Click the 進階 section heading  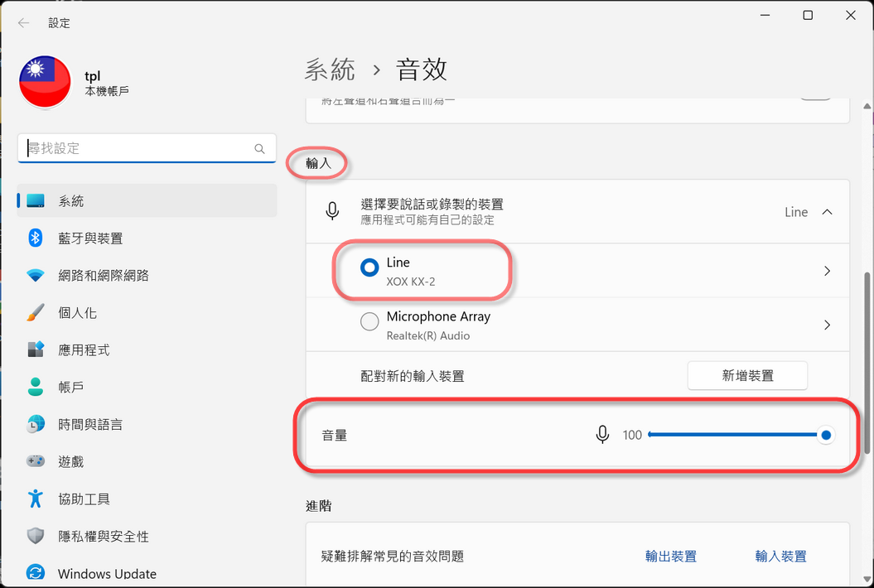pyautogui.click(x=319, y=506)
